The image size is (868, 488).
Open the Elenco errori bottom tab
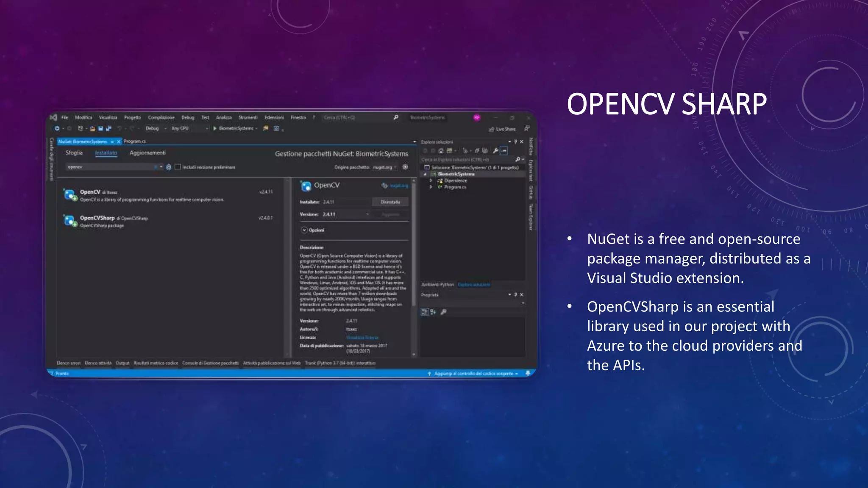coord(69,363)
